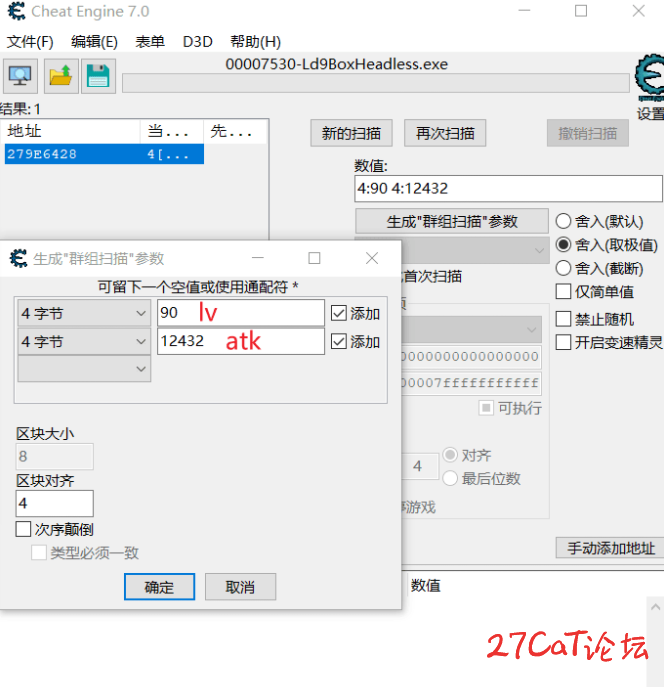Click the 区块对齐 input field
The image size is (664, 687).
[x=55, y=503]
